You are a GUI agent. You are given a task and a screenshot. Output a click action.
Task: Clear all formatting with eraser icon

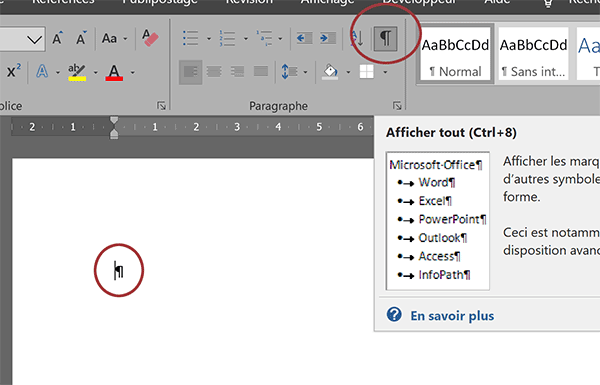point(150,38)
